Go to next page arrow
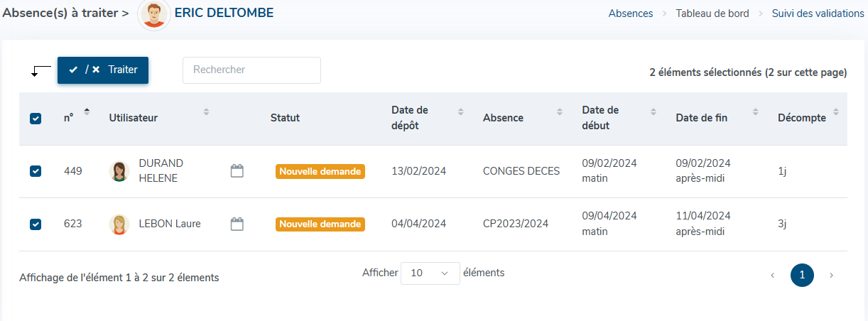 point(832,275)
